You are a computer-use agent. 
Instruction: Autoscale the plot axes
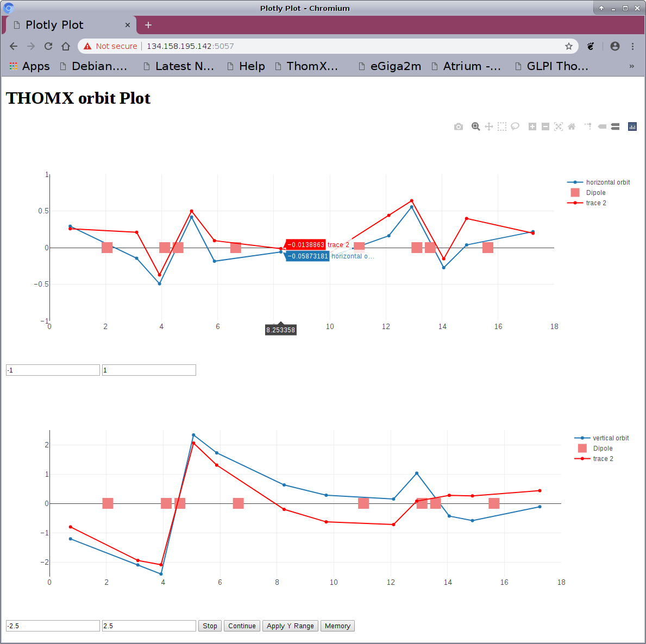[x=559, y=127]
